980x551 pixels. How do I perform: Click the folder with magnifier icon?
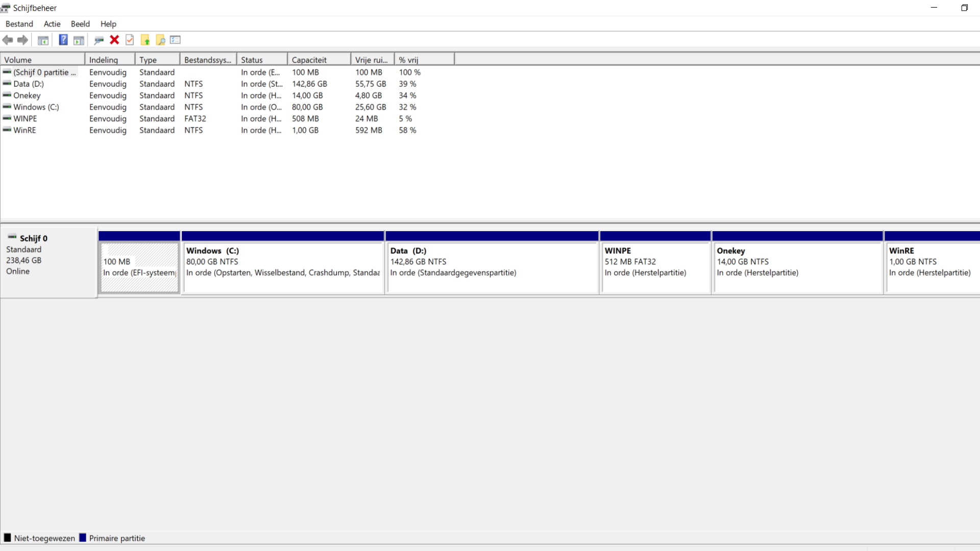point(160,40)
